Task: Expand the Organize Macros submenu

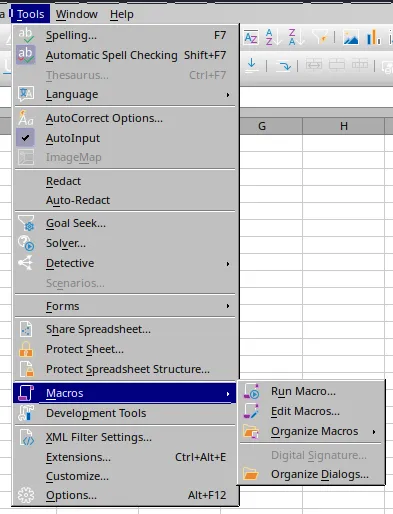Action: pyautogui.click(x=312, y=431)
